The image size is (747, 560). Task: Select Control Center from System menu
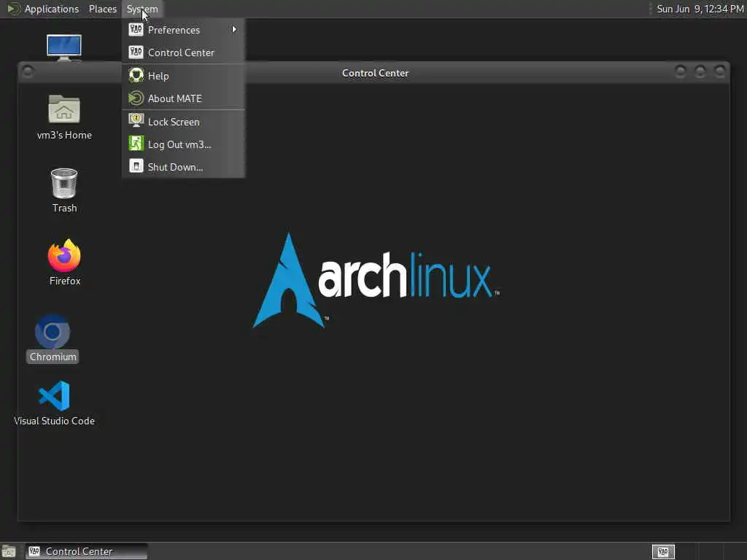183,52
